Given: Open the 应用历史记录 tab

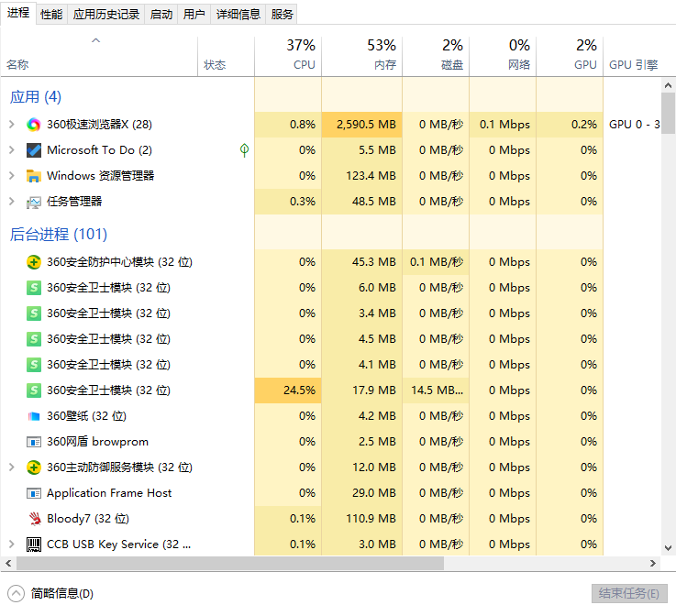Looking at the screenshot, I should coord(106,15).
